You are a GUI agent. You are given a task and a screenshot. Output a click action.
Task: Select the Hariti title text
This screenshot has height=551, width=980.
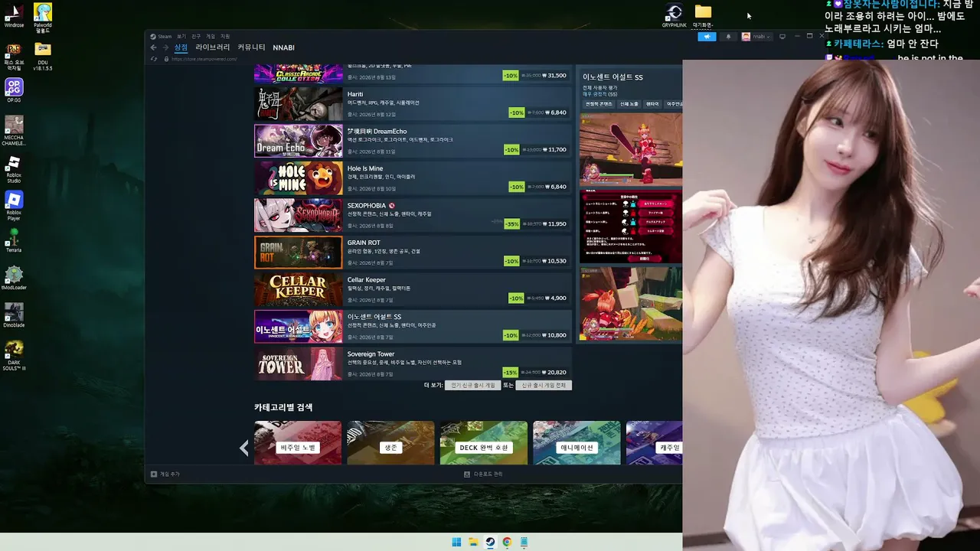pos(355,94)
